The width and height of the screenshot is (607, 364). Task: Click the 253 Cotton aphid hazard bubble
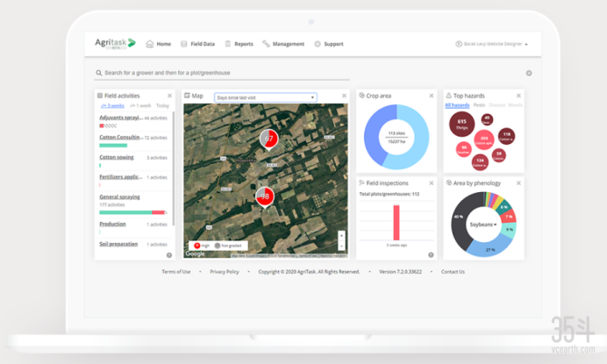click(x=484, y=139)
